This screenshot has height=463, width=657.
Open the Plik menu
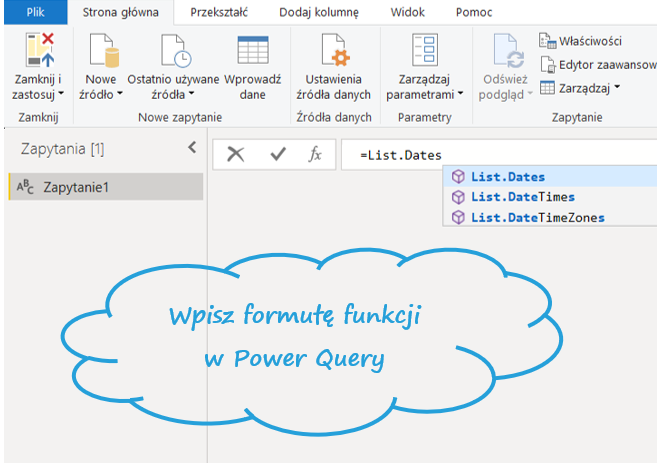[x=34, y=13]
